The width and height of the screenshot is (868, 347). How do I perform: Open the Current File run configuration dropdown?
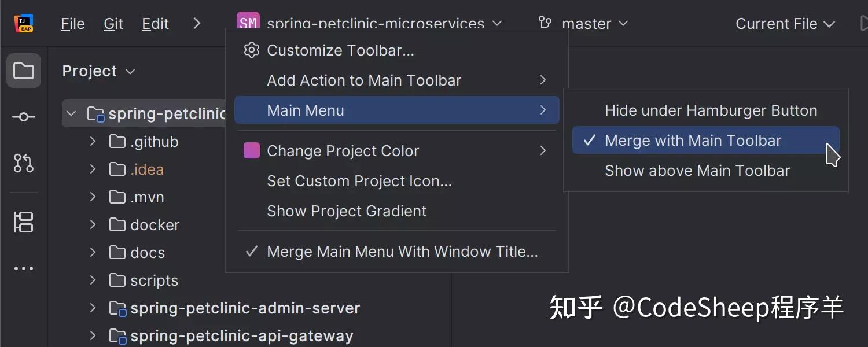coord(784,23)
